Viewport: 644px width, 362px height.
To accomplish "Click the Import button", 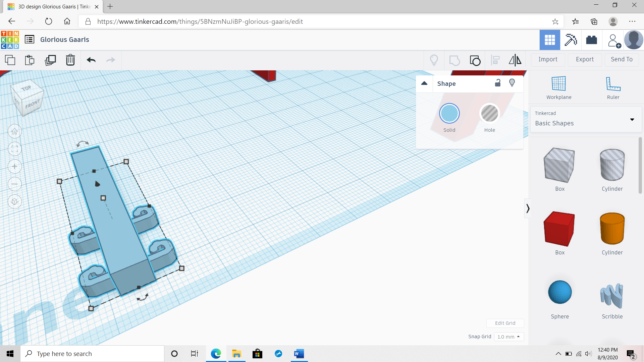I will [548, 59].
